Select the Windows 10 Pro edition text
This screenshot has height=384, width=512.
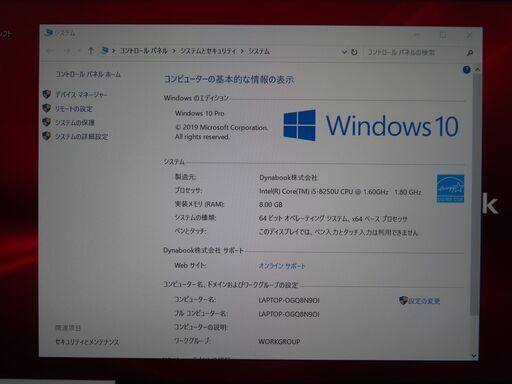pos(200,113)
